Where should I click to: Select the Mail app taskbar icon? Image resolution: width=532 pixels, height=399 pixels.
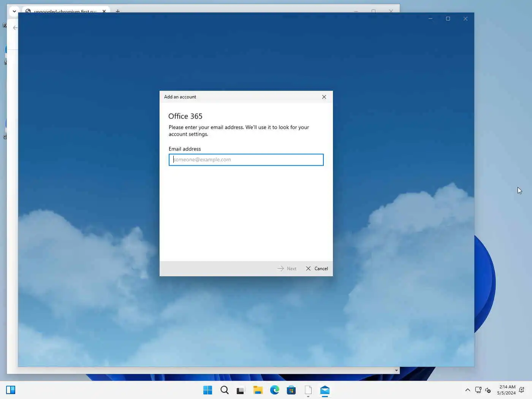(325, 390)
